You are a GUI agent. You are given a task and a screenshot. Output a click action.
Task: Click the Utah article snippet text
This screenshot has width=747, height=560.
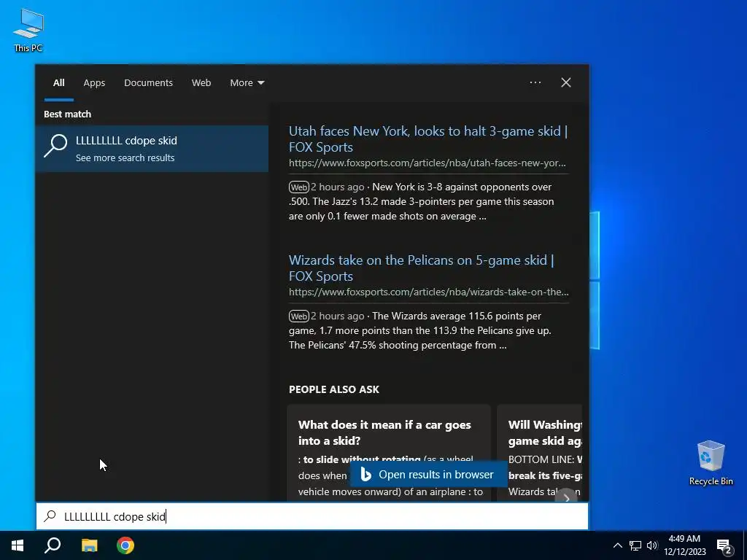click(x=422, y=201)
